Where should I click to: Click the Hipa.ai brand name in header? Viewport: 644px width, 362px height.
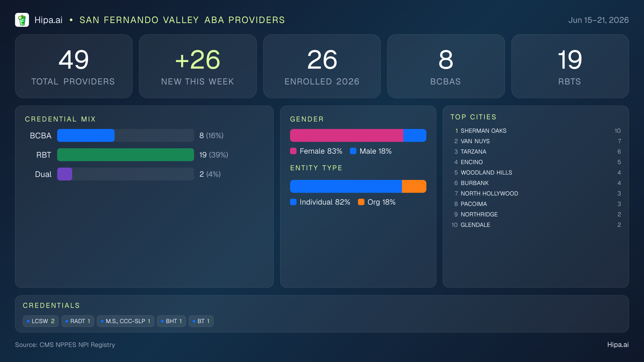pyautogui.click(x=48, y=20)
